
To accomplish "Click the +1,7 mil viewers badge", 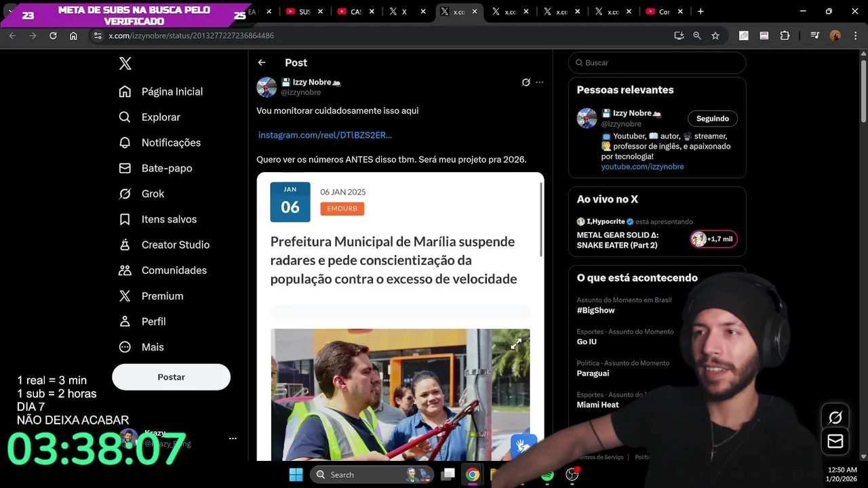I will [x=713, y=239].
